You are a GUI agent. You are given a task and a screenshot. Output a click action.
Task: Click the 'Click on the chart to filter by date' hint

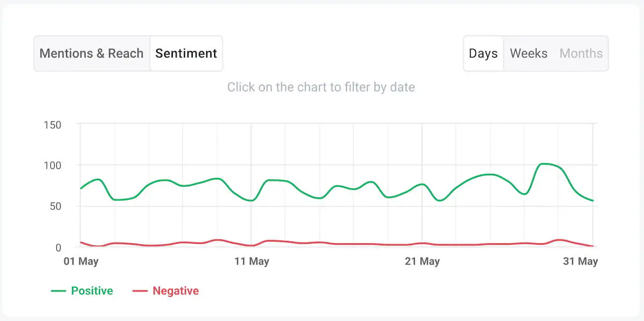321,87
